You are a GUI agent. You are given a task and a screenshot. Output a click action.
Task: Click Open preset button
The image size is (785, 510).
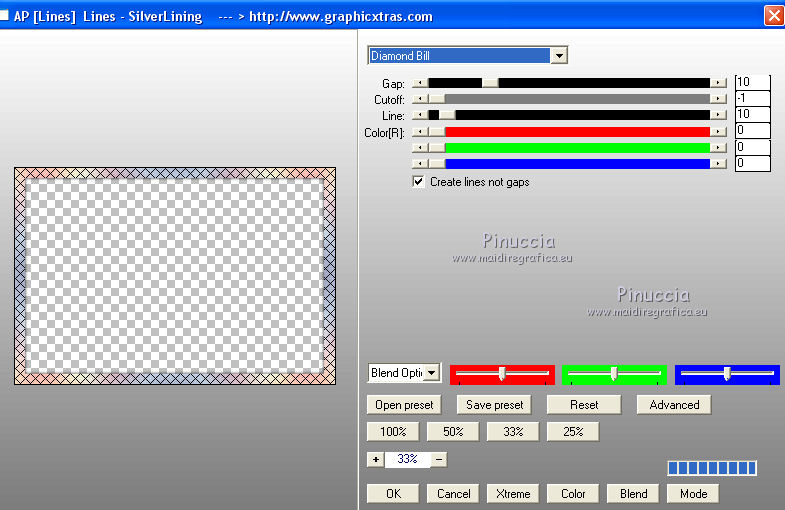(404, 404)
